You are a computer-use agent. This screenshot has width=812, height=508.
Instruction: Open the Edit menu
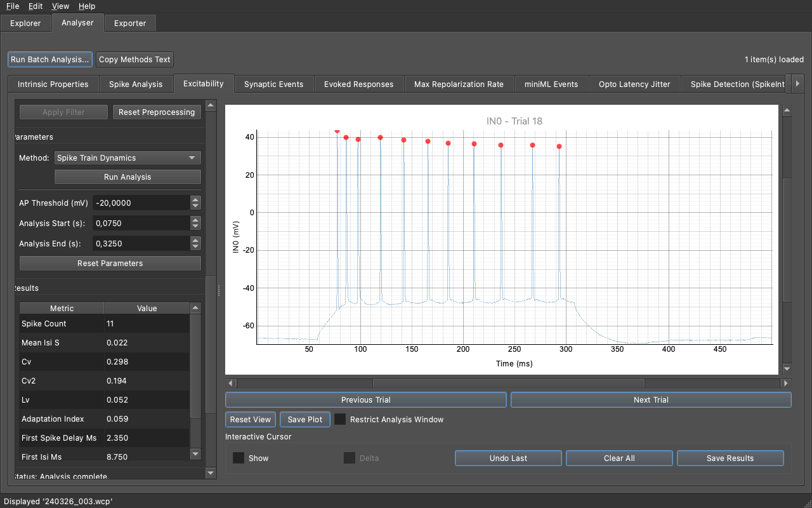36,6
